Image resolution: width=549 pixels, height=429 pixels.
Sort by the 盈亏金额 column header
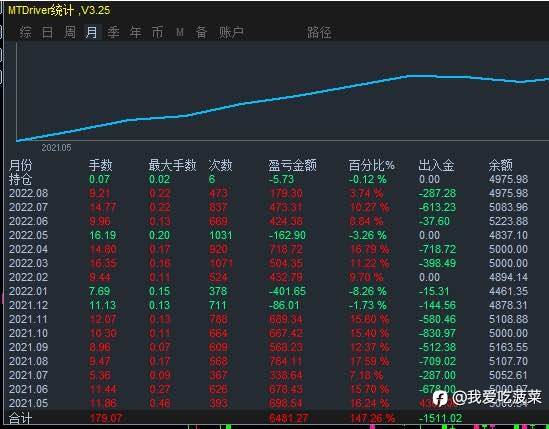(292, 165)
